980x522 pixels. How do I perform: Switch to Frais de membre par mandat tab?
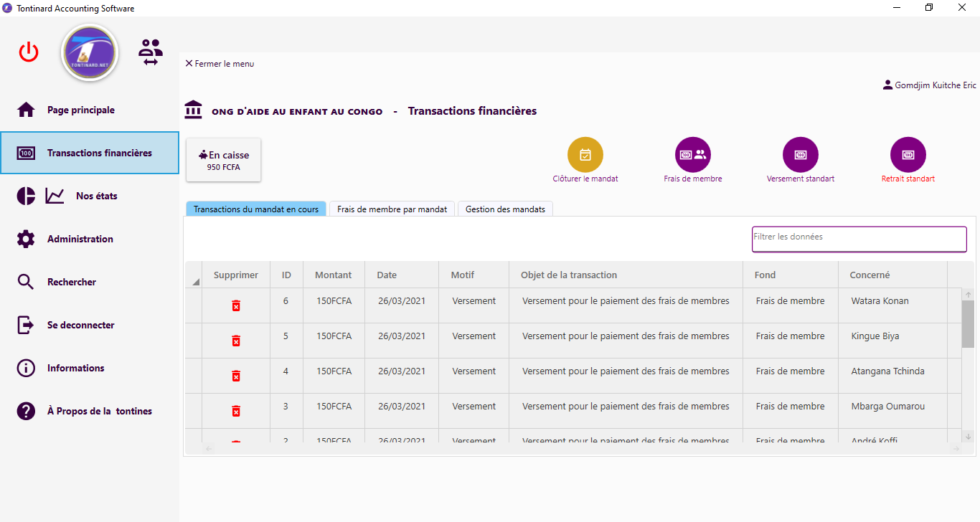(x=392, y=209)
